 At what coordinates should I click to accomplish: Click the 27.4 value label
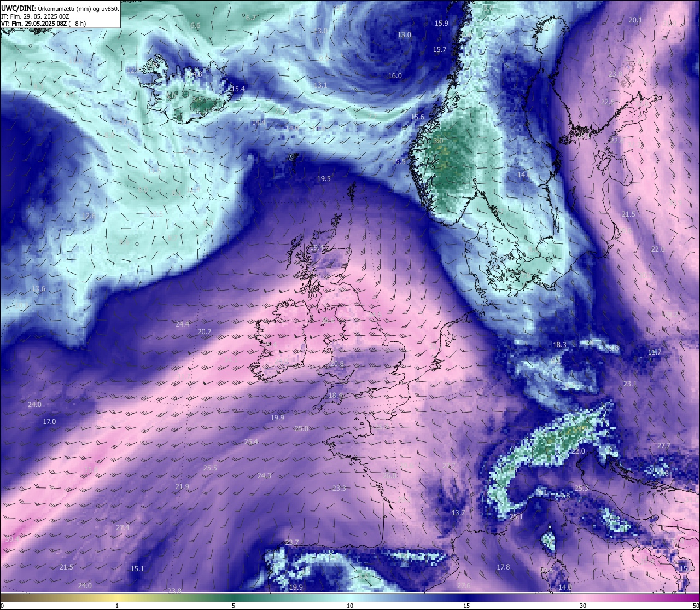point(122,527)
